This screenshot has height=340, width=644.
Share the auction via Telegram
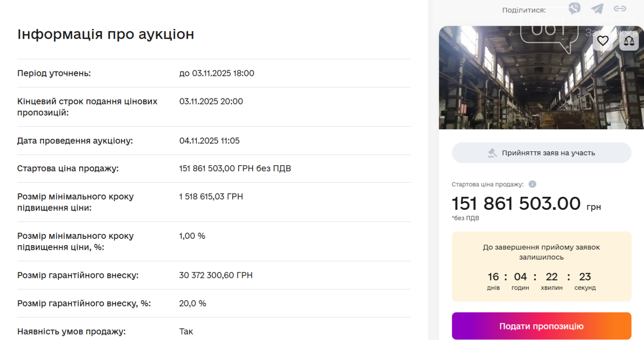597,9
